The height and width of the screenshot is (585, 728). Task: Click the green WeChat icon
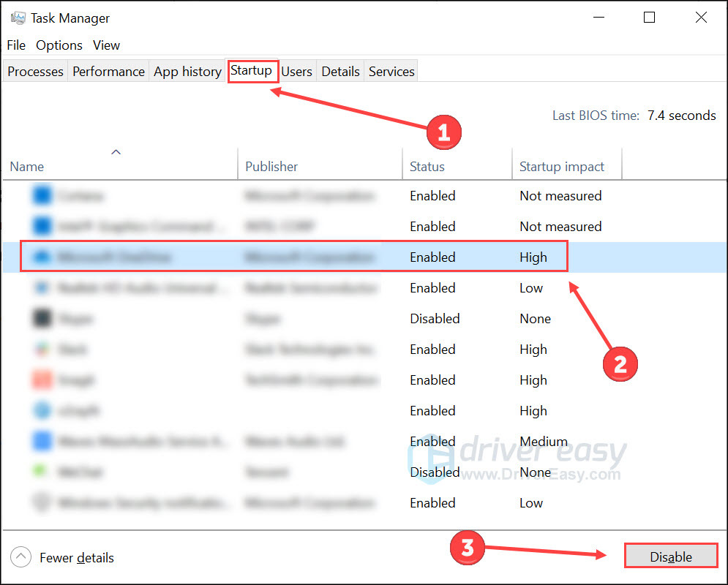tap(40, 472)
